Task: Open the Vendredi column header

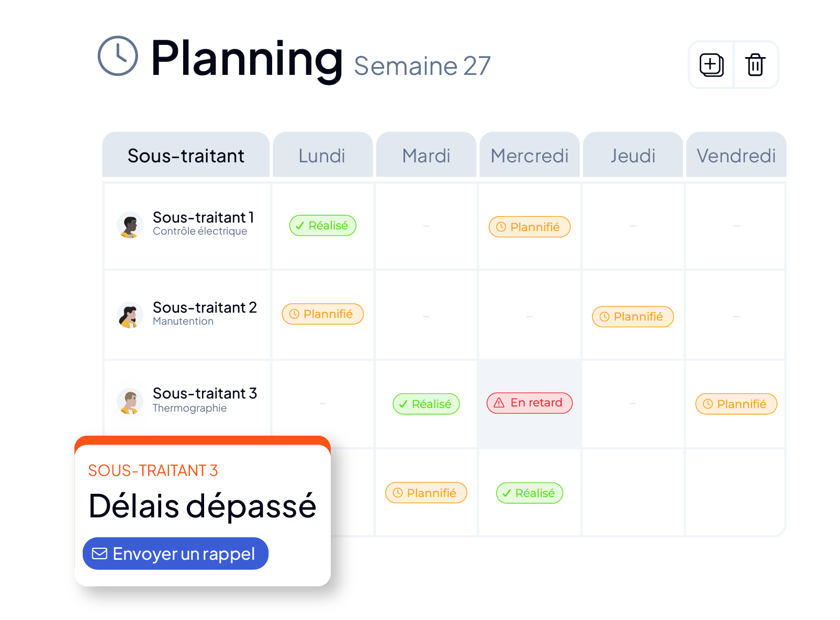Action: click(736, 155)
